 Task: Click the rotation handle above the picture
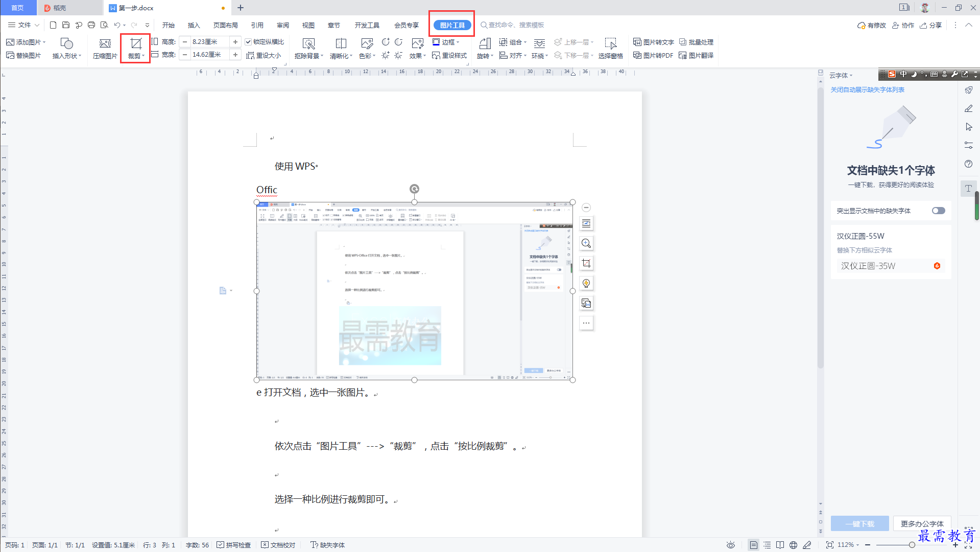click(415, 189)
